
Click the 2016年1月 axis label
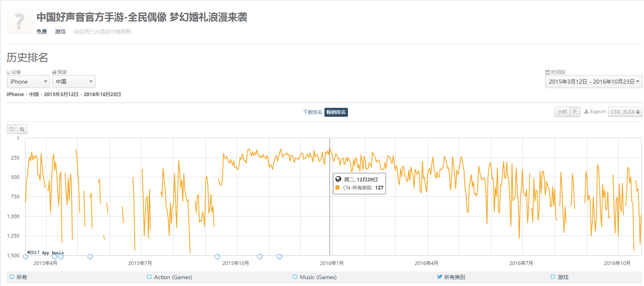[x=332, y=263]
